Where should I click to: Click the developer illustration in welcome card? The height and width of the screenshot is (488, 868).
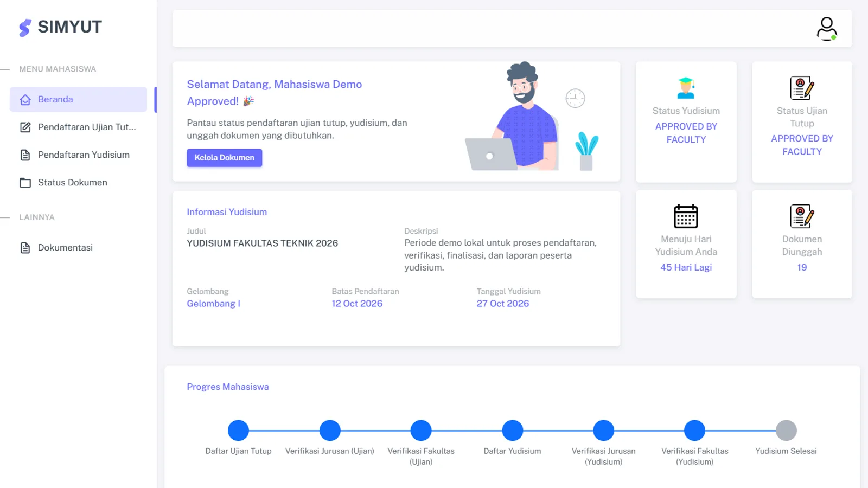[x=532, y=117]
